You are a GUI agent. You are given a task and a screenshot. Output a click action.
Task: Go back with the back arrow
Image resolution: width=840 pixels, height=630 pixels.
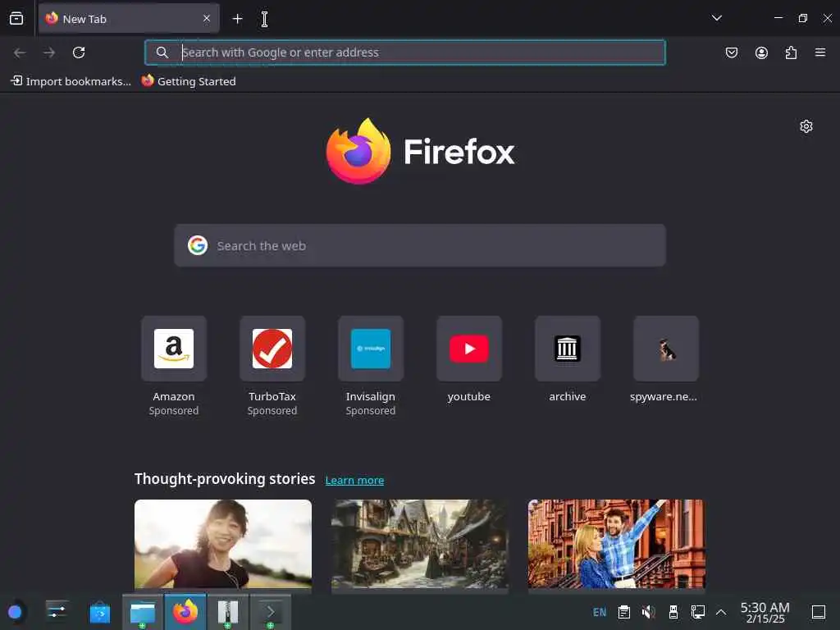[x=20, y=52]
